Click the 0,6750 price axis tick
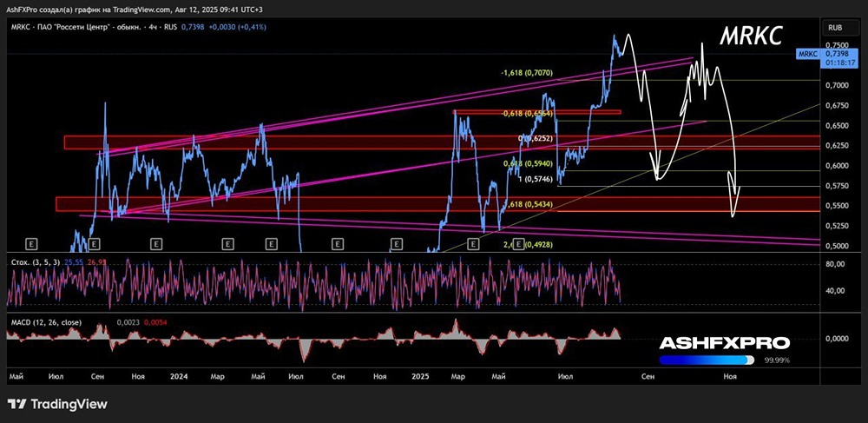This screenshot has height=423, width=868. pos(837,105)
